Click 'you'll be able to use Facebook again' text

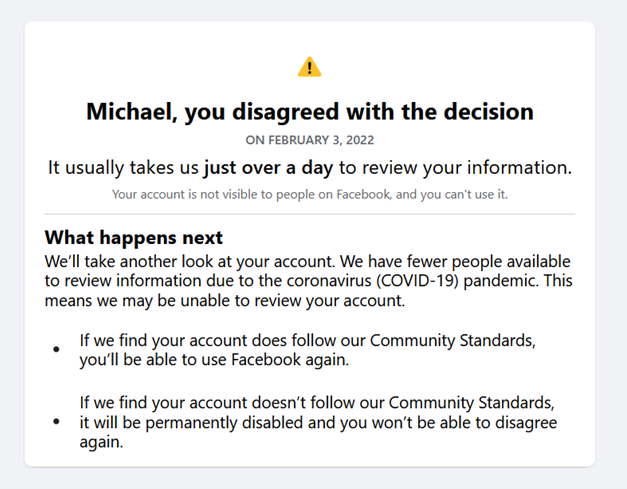[x=214, y=360]
